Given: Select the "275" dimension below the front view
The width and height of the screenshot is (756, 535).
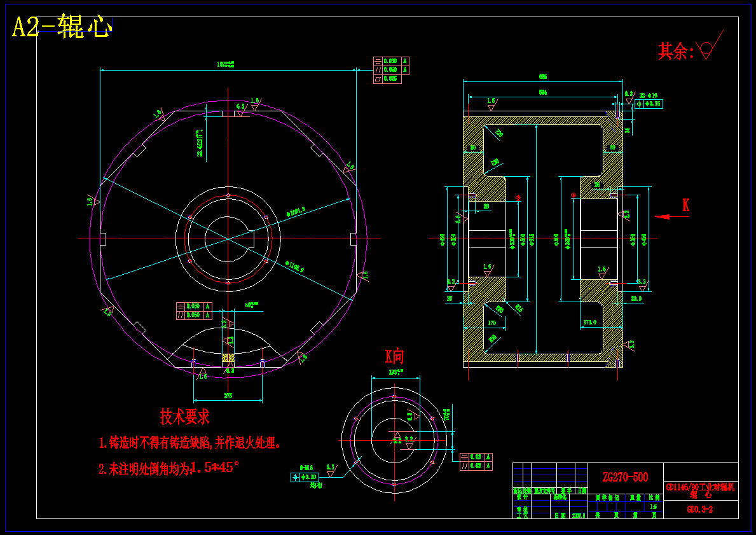Looking at the screenshot, I should tap(228, 396).
